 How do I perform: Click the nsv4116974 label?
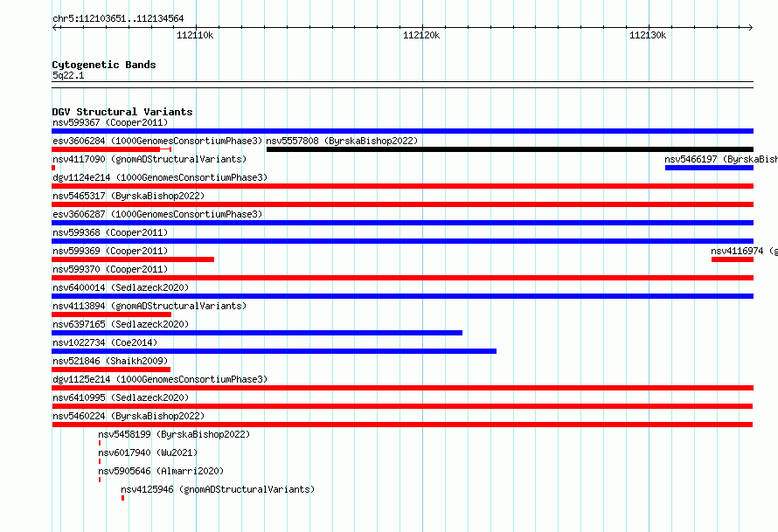click(x=744, y=251)
